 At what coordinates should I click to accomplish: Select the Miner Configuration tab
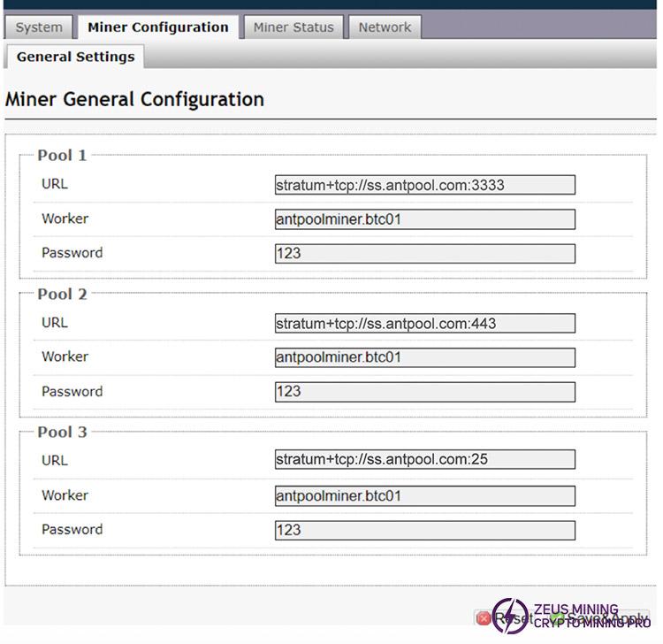click(x=157, y=27)
